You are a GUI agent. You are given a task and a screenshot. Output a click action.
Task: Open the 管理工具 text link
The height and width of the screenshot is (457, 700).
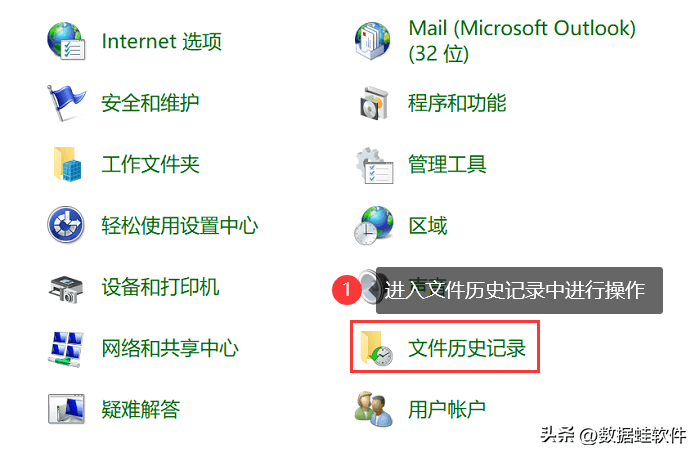[x=447, y=164]
